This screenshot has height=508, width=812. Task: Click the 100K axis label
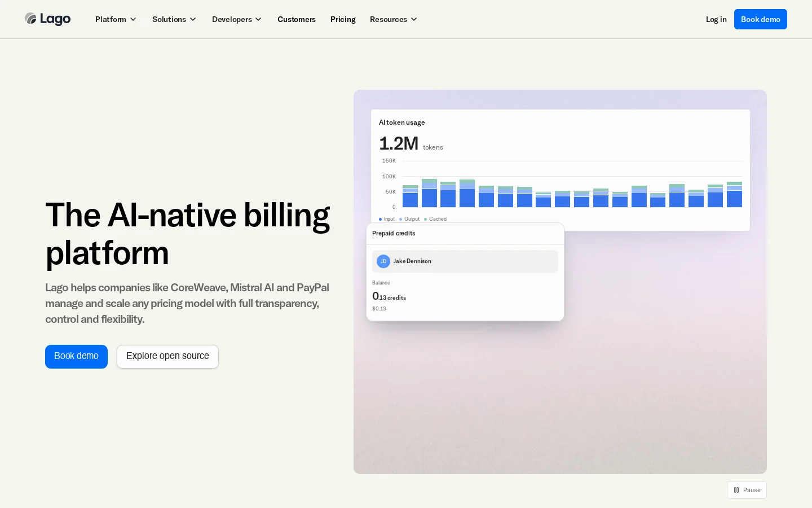tap(389, 177)
